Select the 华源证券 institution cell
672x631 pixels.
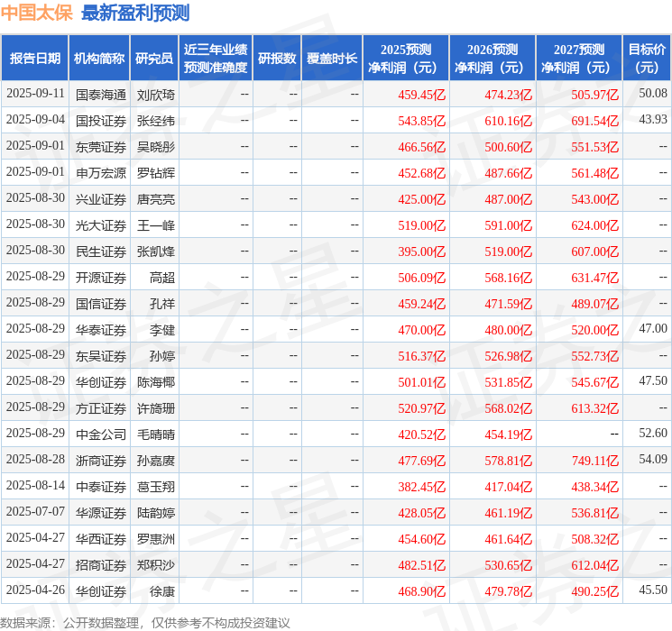pyautogui.click(x=101, y=513)
